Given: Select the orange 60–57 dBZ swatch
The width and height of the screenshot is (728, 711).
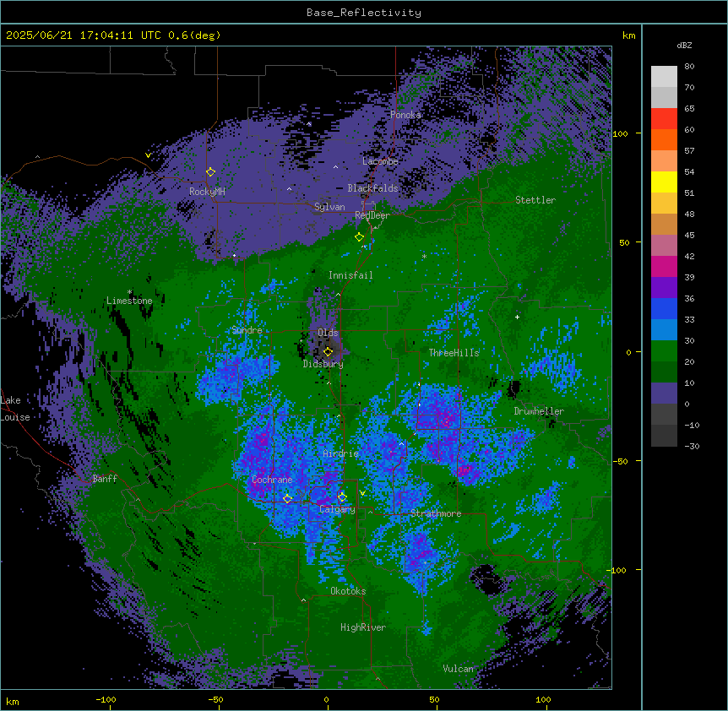Looking at the screenshot, I should tap(664, 139).
